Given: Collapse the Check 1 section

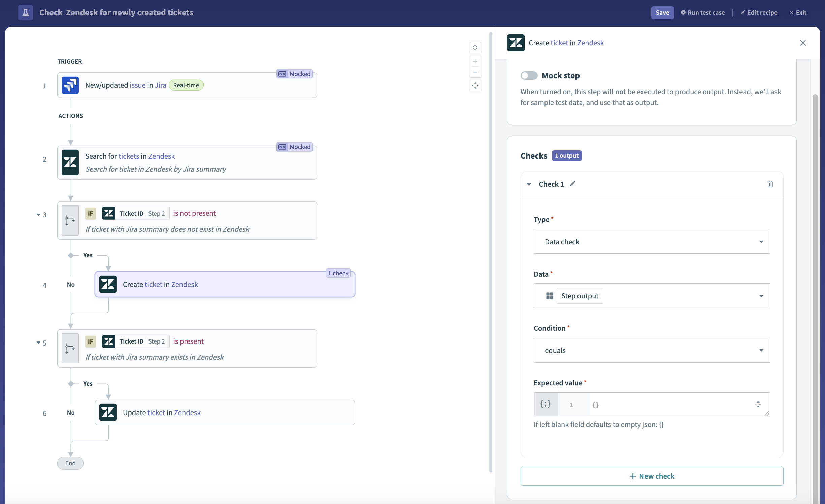Looking at the screenshot, I should (x=529, y=184).
